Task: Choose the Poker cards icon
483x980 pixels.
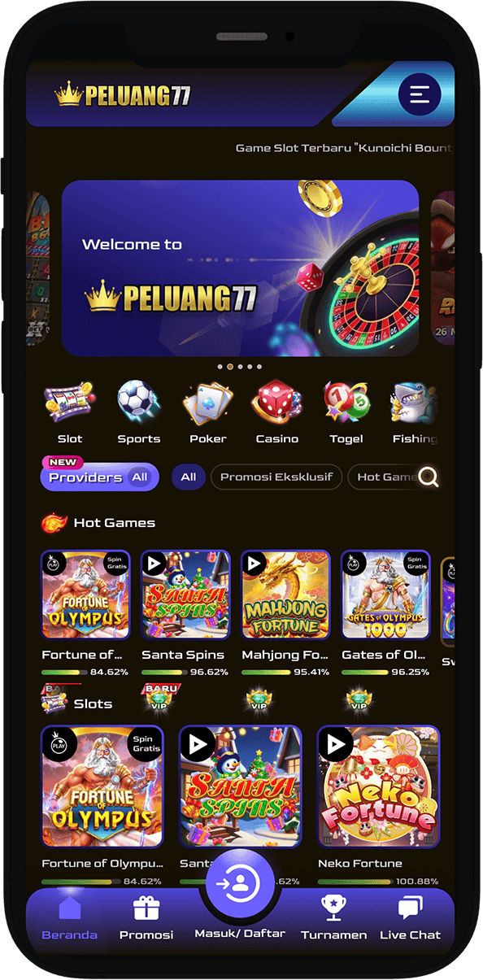Action: [x=208, y=403]
